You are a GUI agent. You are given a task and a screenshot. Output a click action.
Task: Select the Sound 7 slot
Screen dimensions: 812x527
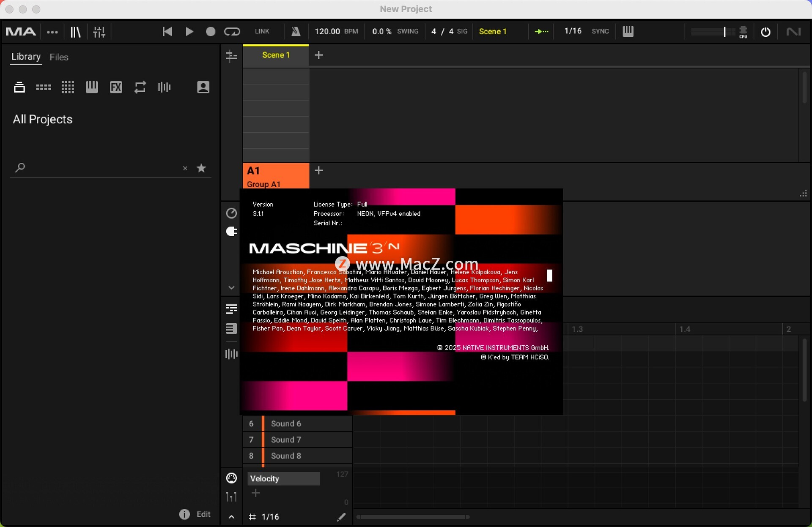pyautogui.click(x=298, y=440)
